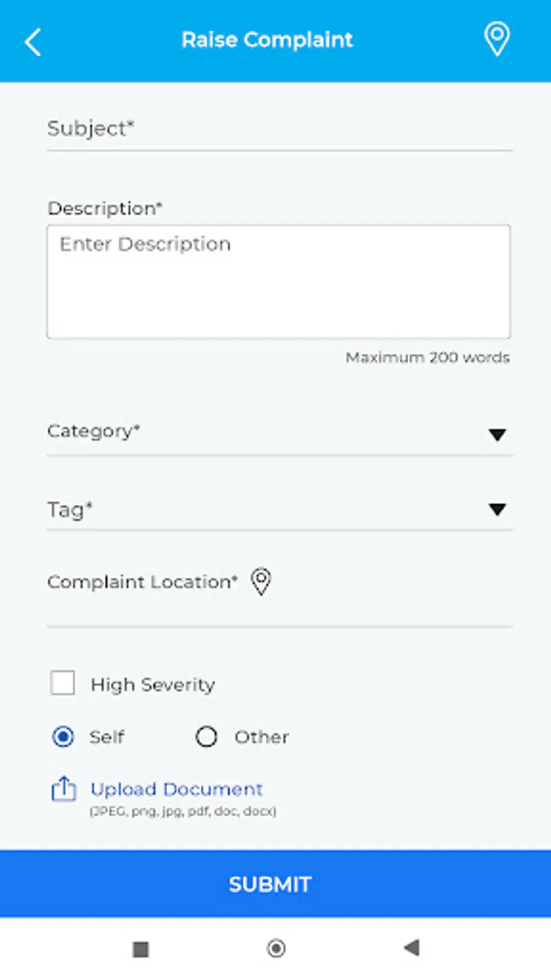551x980 pixels.
Task: Select the Self radio button
Action: [x=63, y=736]
